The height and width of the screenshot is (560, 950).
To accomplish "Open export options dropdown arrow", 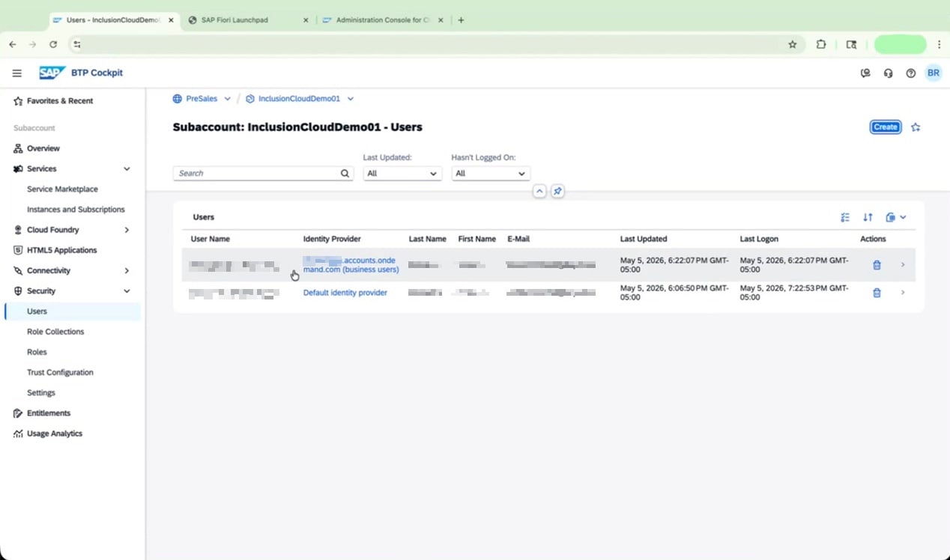I will [x=903, y=217].
